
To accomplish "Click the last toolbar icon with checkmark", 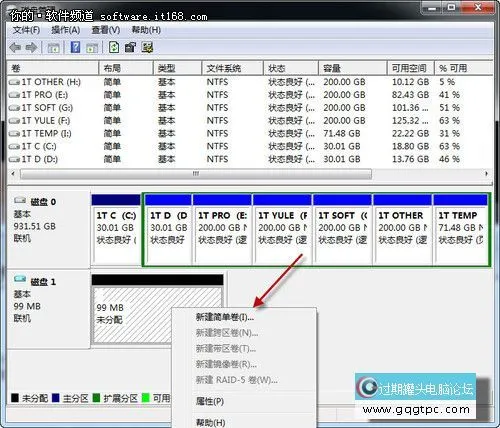I will click(147, 47).
